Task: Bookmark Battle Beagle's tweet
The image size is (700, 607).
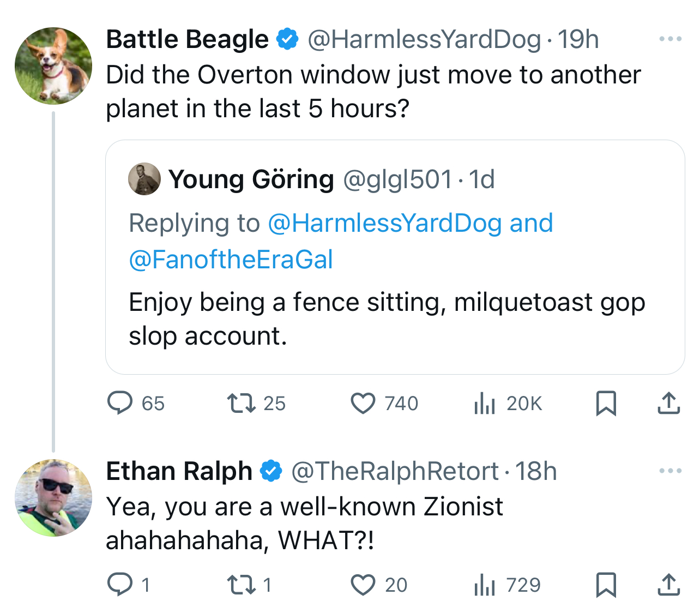Action: [x=606, y=404]
